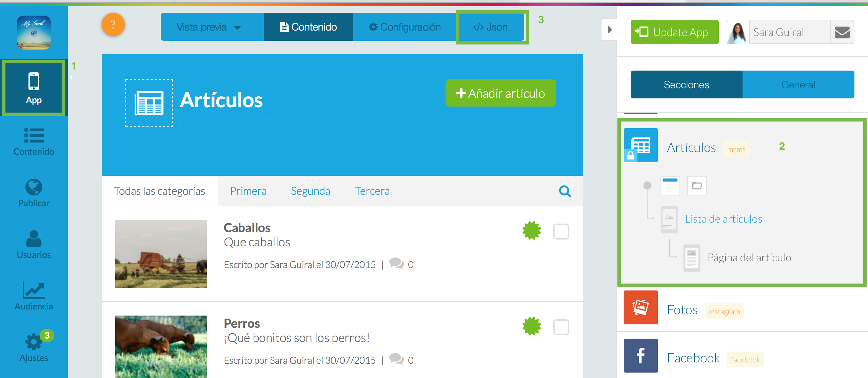Open the Caballos article thumbnail
The height and width of the screenshot is (378, 868).
161,254
